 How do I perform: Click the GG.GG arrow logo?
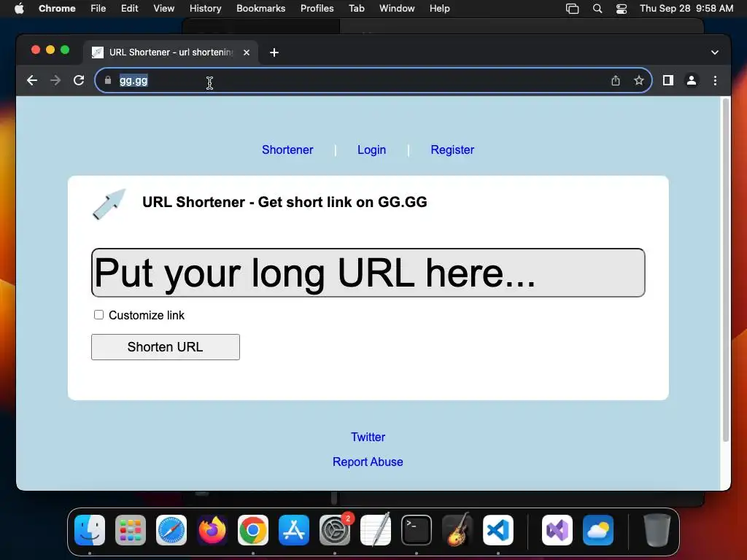109,204
